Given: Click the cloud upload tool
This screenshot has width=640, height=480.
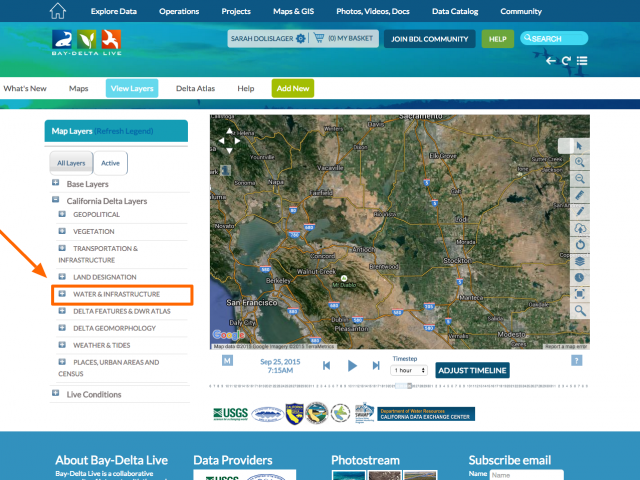Looking at the screenshot, I should [580, 228].
